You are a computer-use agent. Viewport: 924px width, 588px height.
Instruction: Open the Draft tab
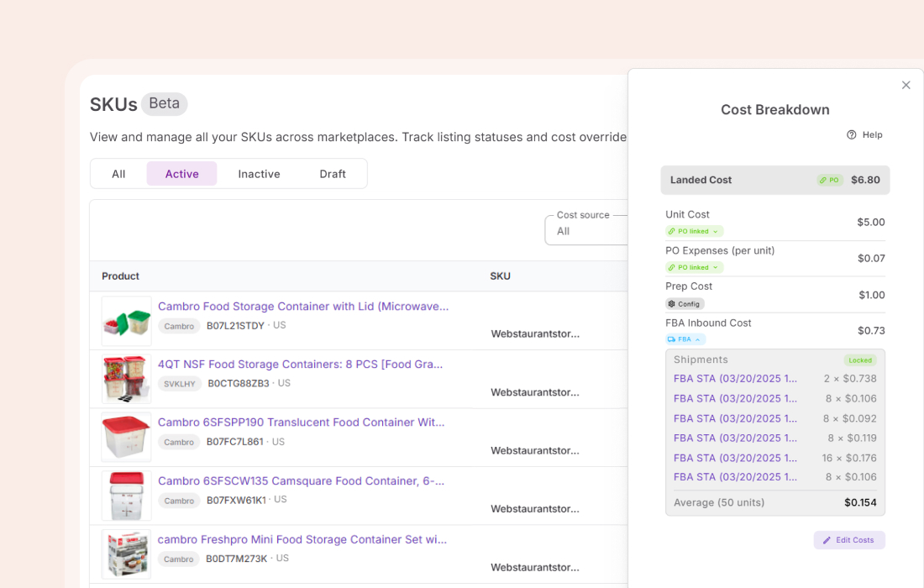coord(333,173)
